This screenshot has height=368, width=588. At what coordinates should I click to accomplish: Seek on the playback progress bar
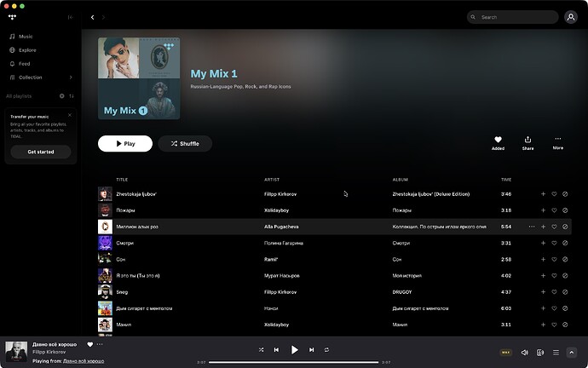(x=294, y=362)
